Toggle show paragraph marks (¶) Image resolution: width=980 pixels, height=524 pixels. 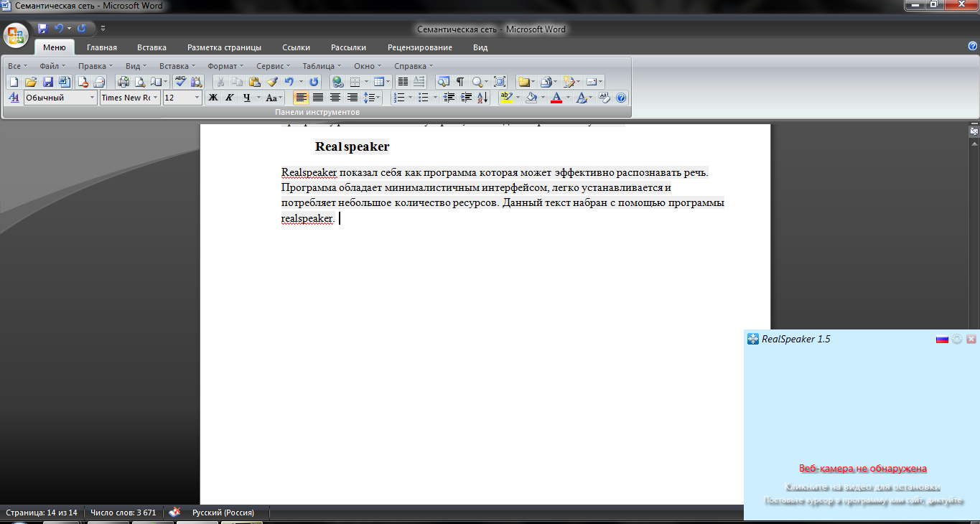(x=460, y=82)
